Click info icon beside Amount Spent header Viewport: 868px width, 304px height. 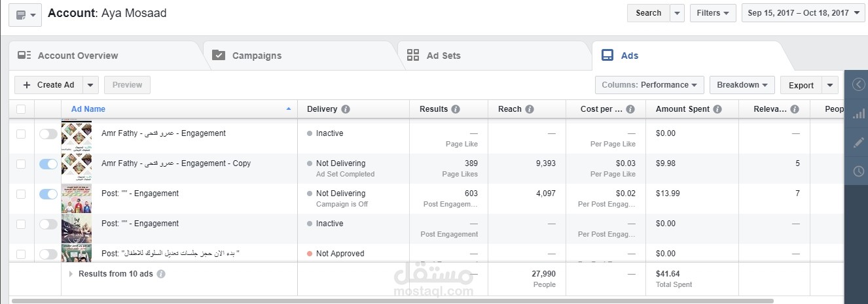tap(717, 109)
